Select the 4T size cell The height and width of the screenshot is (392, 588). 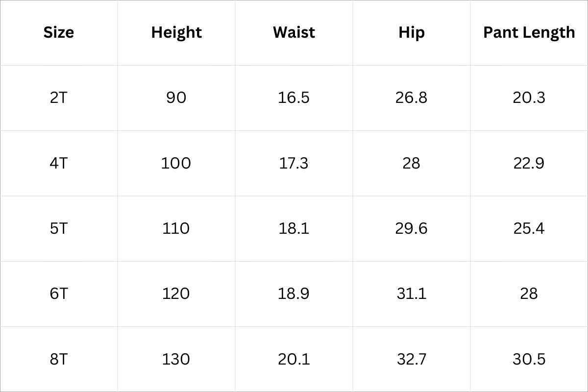59,163
